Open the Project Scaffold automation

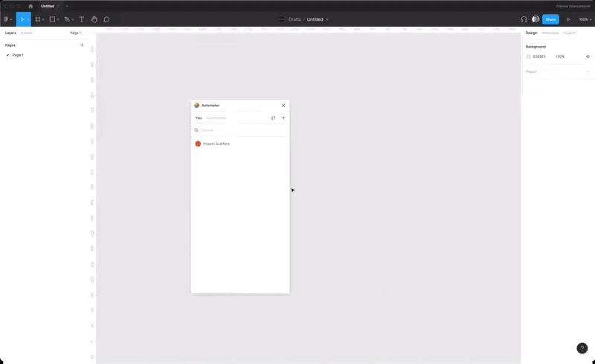(x=239, y=143)
